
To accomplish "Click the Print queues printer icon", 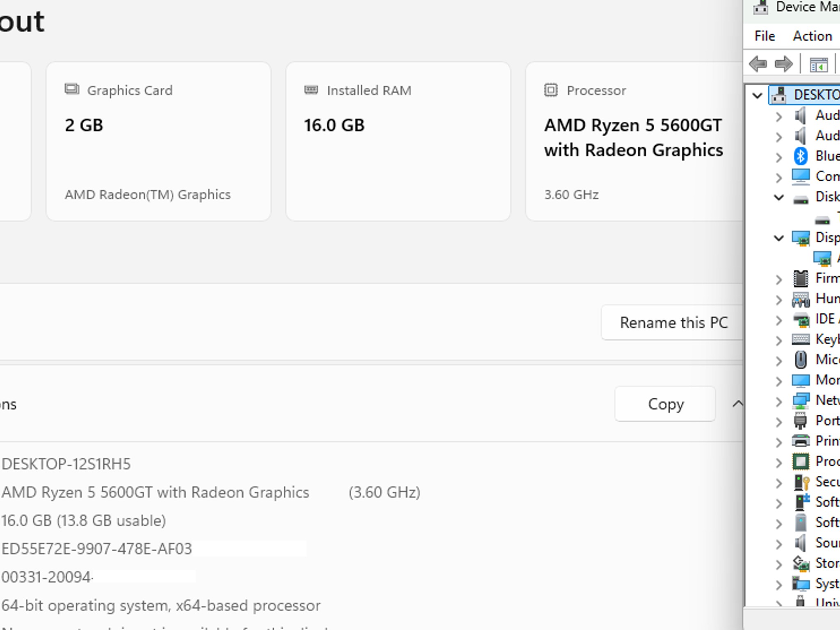I will tap(801, 441).
